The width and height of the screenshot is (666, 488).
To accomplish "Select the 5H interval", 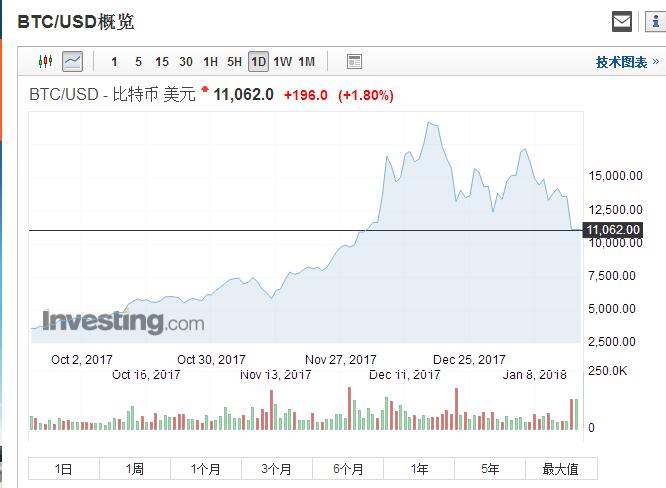I will [x=234, y=62].
